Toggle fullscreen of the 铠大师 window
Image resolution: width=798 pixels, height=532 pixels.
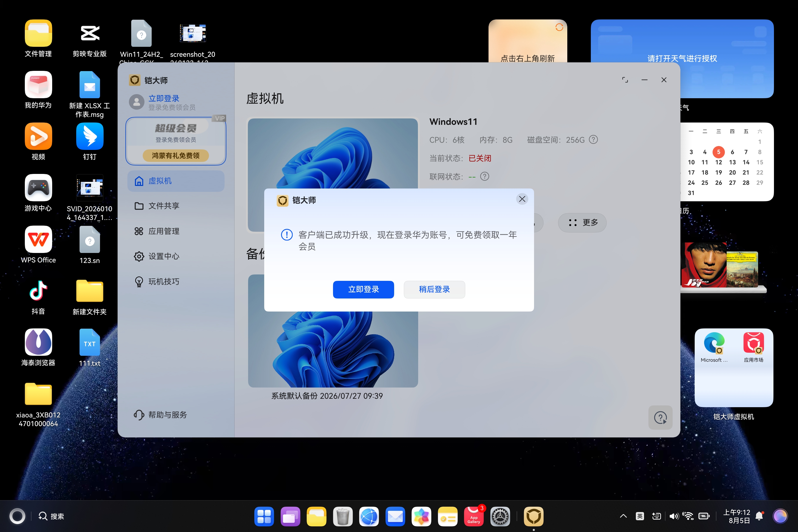point(625,80)
